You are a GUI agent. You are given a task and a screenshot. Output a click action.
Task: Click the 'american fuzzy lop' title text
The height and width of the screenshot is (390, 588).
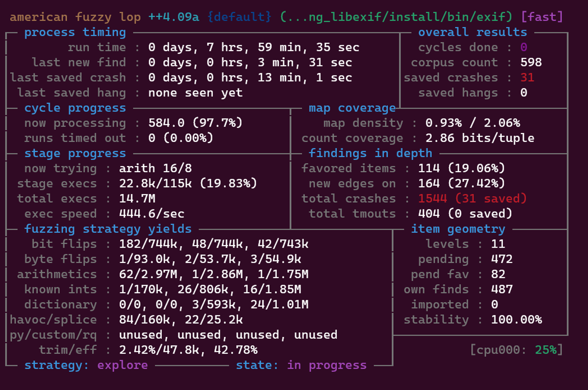click(75, 17)
